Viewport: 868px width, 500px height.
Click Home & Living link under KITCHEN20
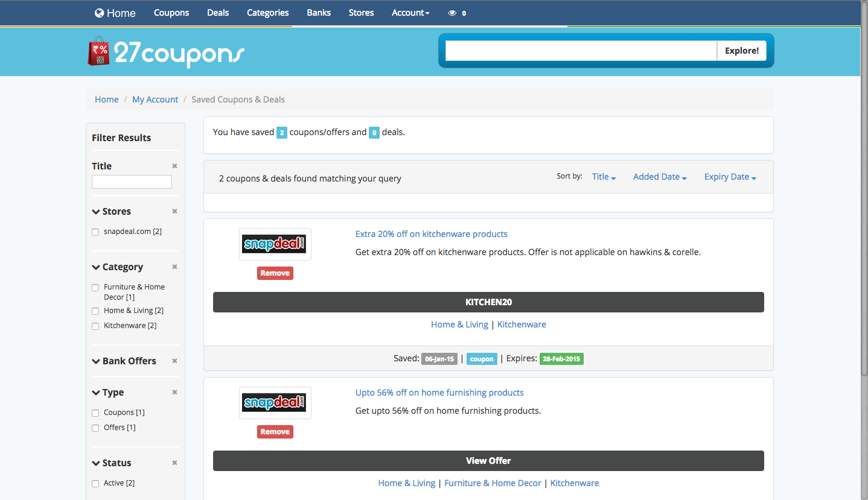[459, 324]
